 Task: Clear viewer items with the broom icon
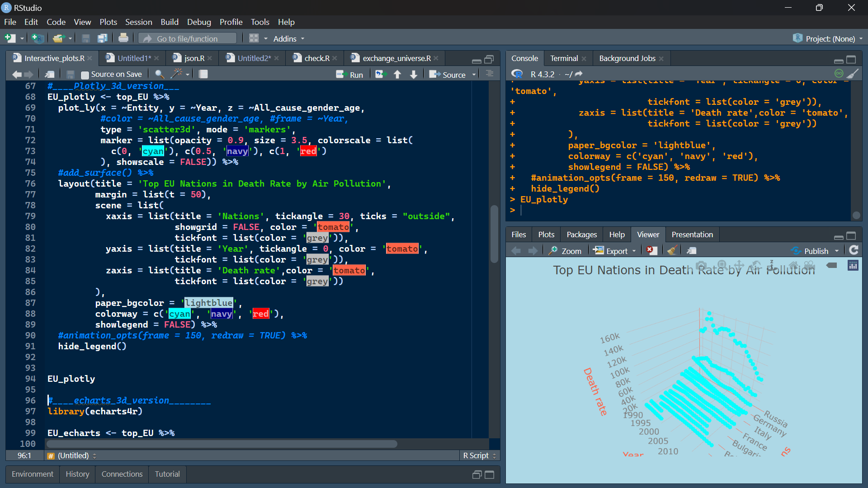click(672, 251)
